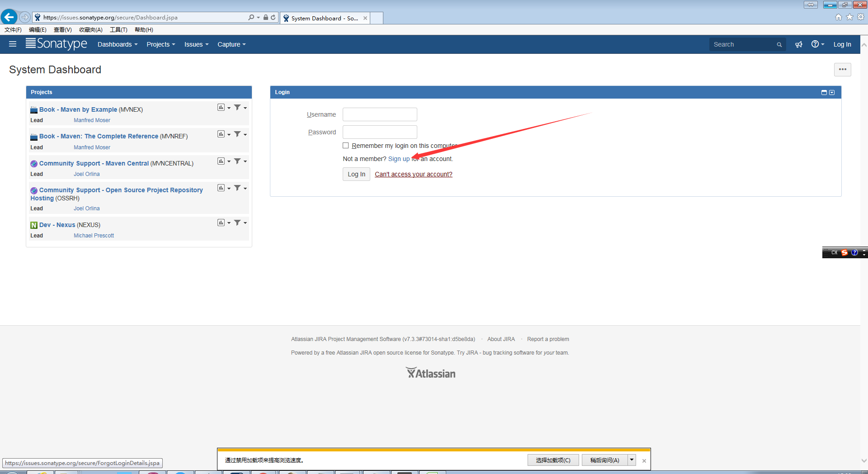Click the browser forward arrow button
This screenshot has height=474, width=868.
tap(25, 17)
